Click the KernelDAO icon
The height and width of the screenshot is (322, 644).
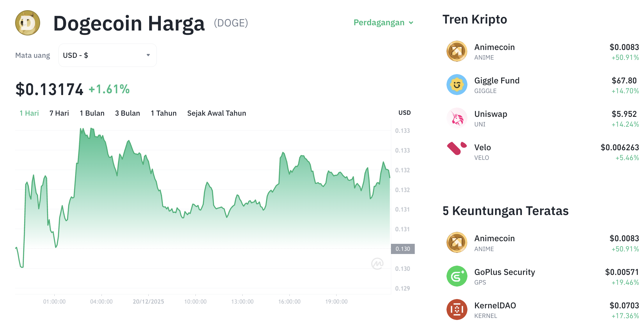(457, 310)
